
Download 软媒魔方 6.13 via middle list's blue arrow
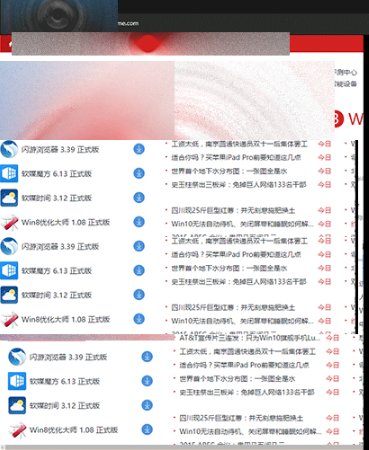point(139,270)
